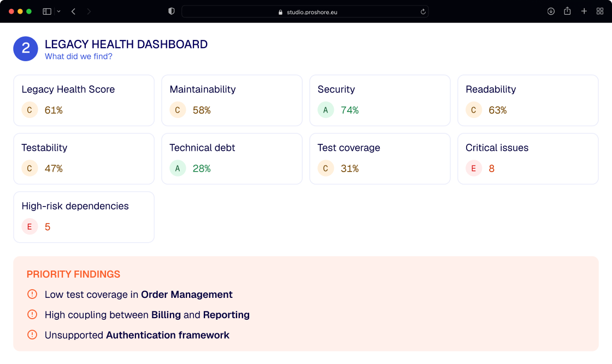Screen dimensions: 612x364
Task: Open the sidebar options dropdown chevron
Action: pyautogui.click(x=58, y=11)
